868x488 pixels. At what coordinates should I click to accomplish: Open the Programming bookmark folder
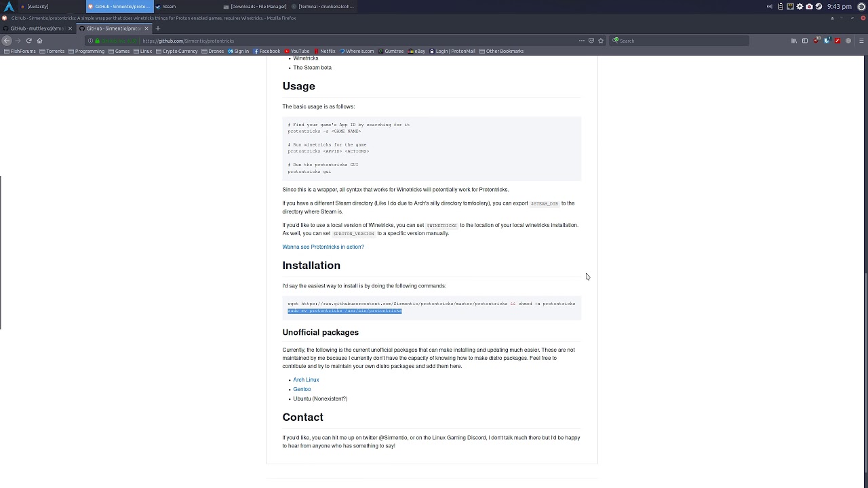(86, 51)
